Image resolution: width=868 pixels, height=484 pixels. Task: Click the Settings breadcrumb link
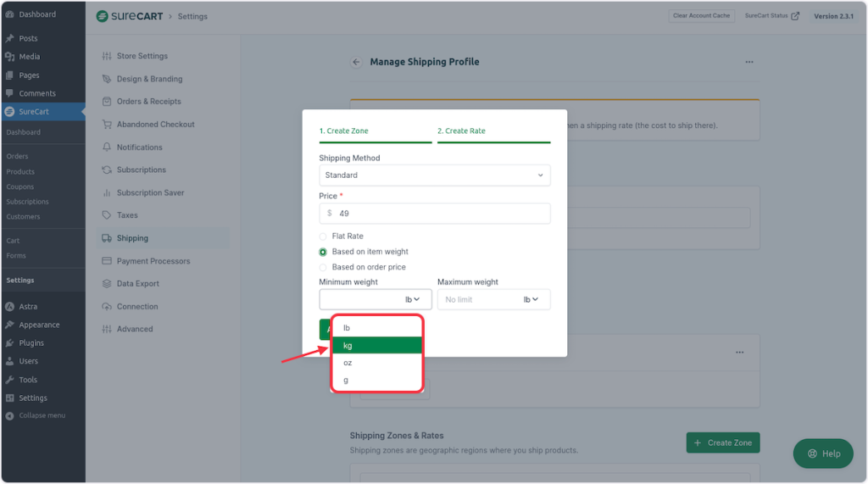coord(192,17)
